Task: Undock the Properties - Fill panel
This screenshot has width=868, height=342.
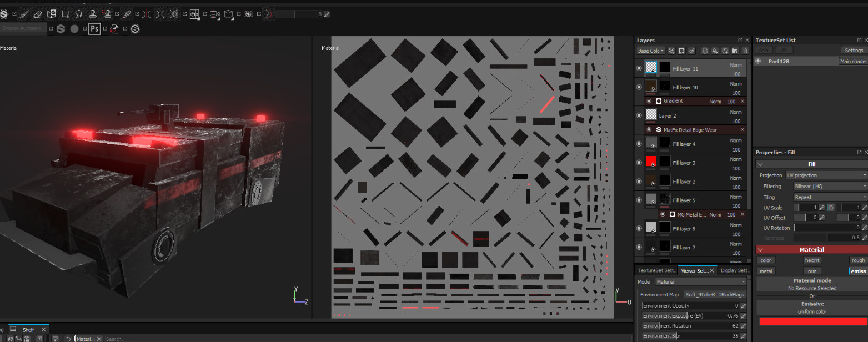Action: point(860,152)
